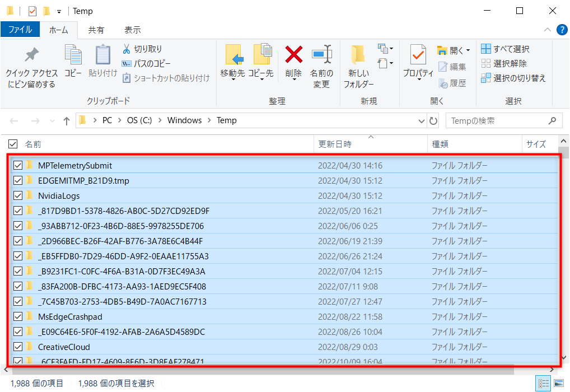Pin to Quick Access icon
This screenshot has height=392, width=570.
point(31,55)
